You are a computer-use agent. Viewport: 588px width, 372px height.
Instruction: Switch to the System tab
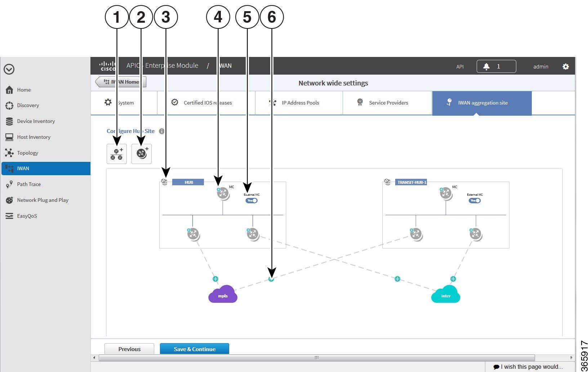(x=124, y=103)
